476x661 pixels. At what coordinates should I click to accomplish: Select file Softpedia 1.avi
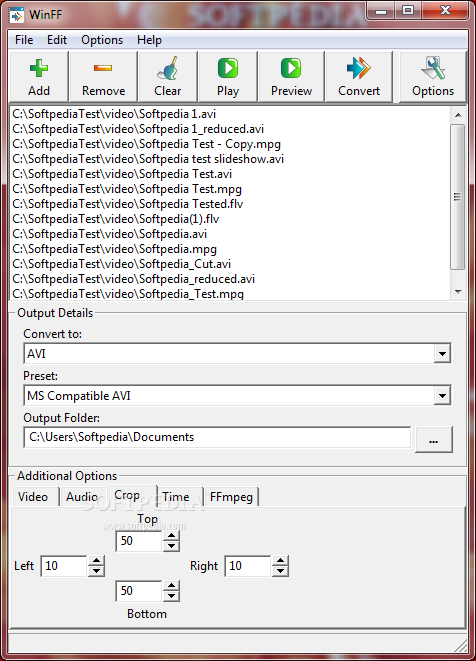point(114,114)
